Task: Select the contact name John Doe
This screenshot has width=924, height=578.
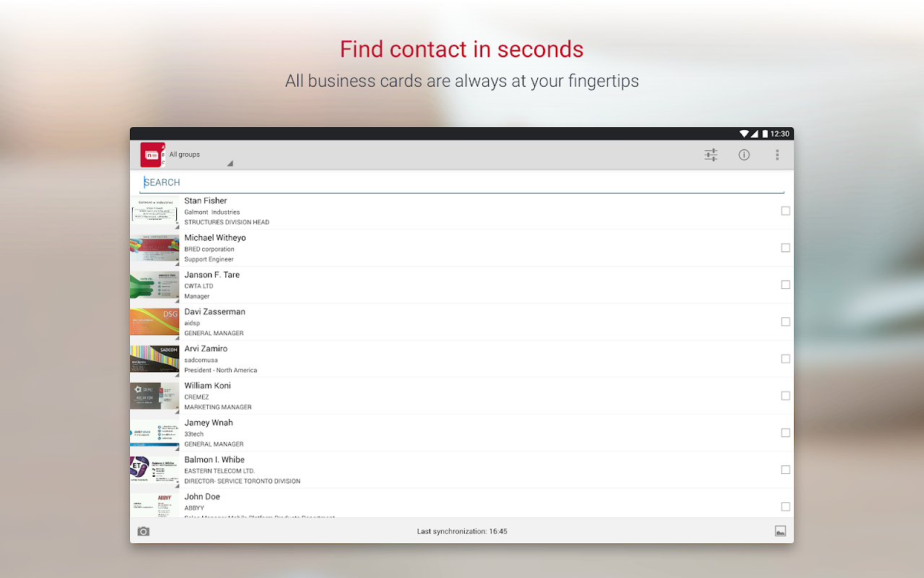Action: (202, 496)
